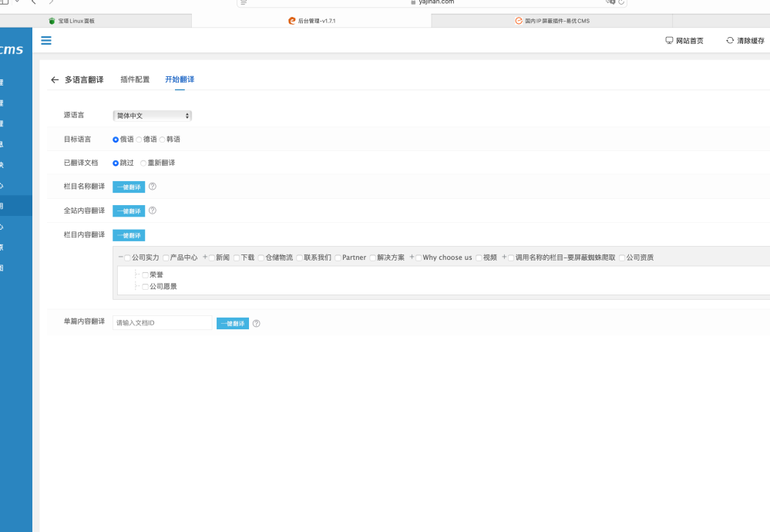Switch to the 国内IP屏蔽插件-易优CMS browser tab
This screenshot has height=532, width=770.
pos(551,21)
